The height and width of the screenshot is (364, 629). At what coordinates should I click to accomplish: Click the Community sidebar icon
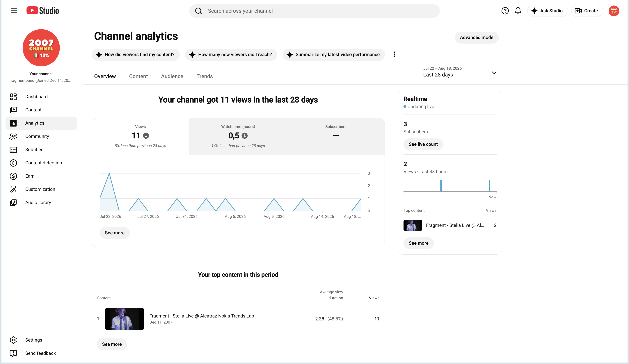pos(13,136)
